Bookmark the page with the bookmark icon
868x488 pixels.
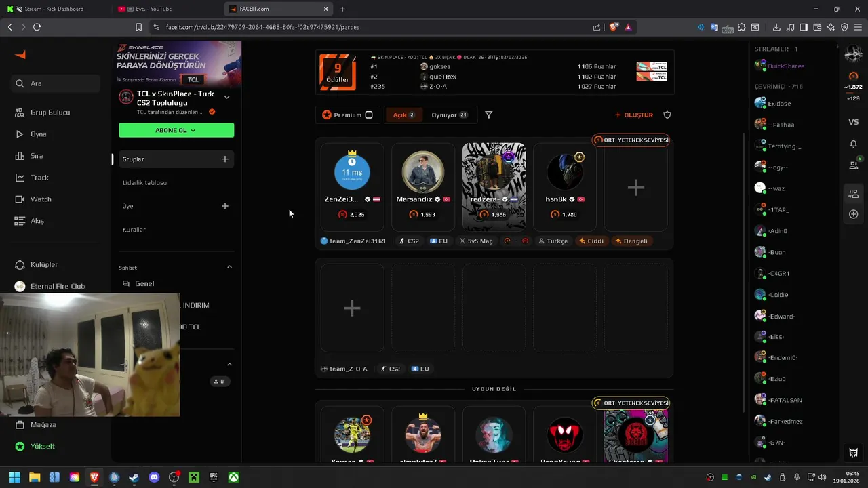click(x=138, y=27)
